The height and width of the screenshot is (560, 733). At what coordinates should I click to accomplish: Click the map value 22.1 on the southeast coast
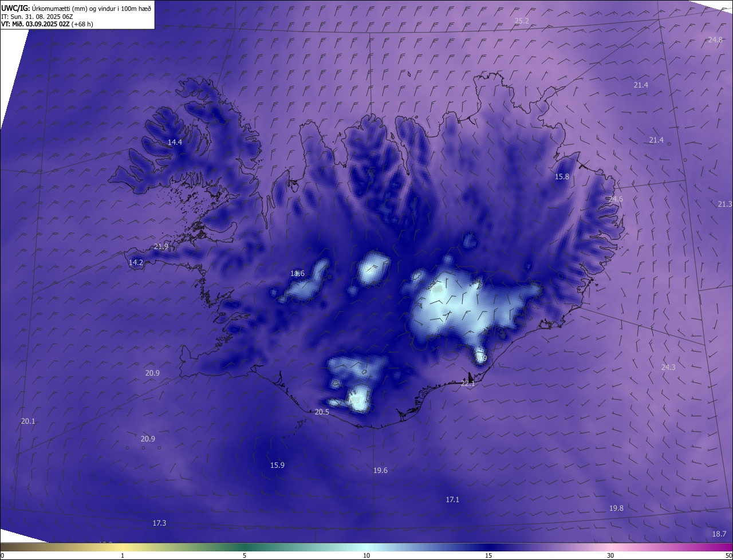468,383
